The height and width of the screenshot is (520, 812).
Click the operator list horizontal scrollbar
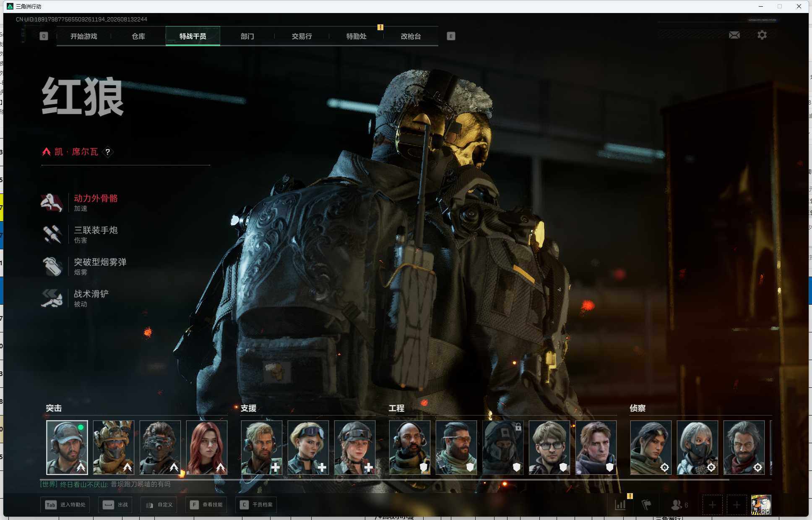click(385, 479)
